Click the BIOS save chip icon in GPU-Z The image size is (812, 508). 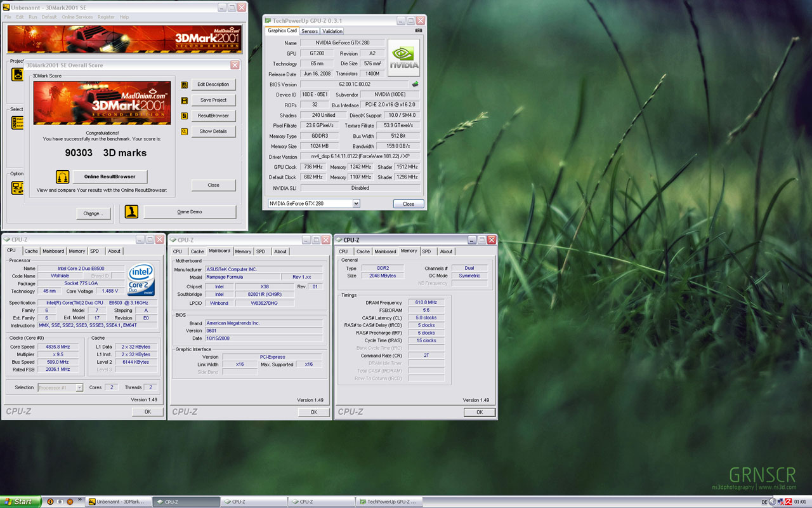(416, 84)
